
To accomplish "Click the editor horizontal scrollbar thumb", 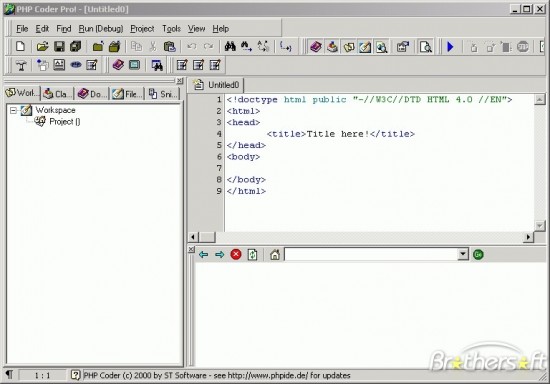I will tap(207, 237).
